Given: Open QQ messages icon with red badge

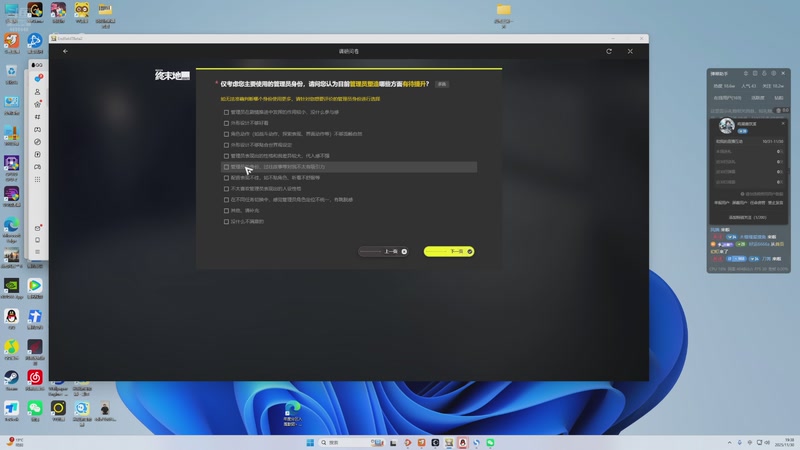Looking at the screenshot, I should click(x=38, y=79).
